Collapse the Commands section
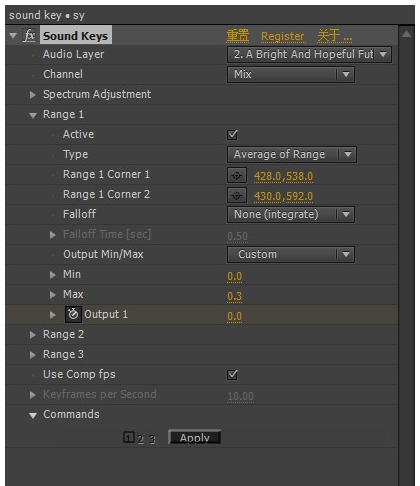Screen dimensions: 420x486 [x=33, y=416]
